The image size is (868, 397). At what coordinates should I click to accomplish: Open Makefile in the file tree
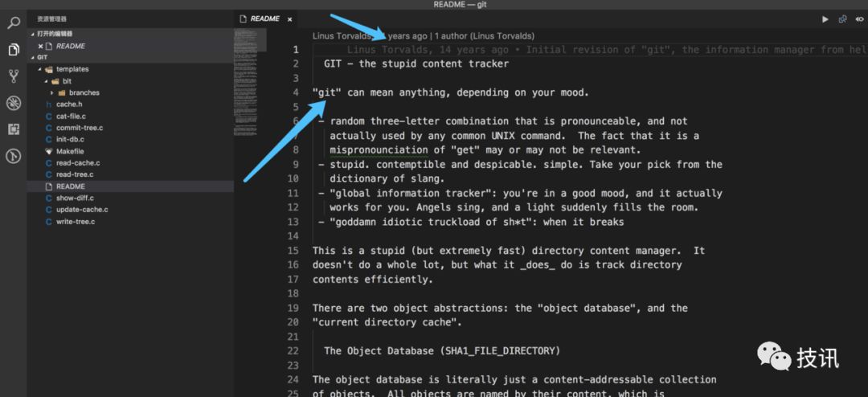pyautogui.click(x=70, y=151)
